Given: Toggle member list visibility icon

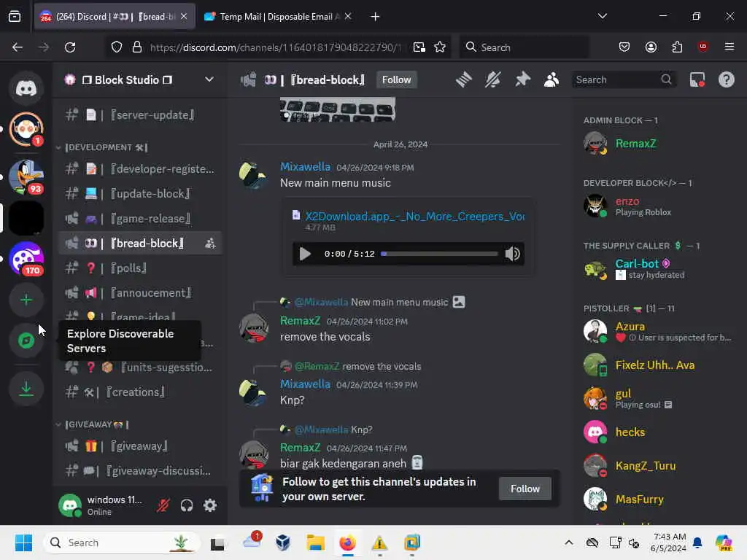Looking at the screenshot, I should pyautogui.click(x=551, y=79).
